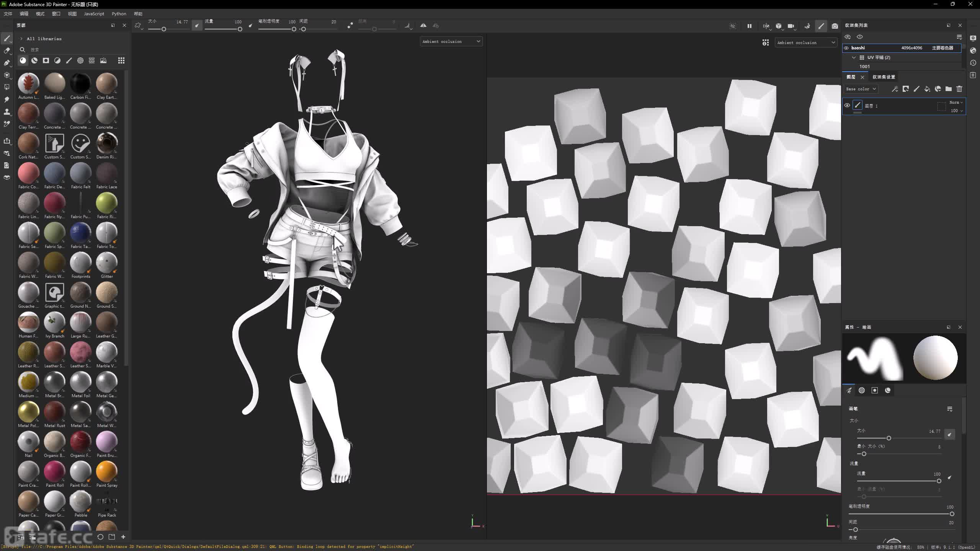Pause engine computation button
The image size is (980, 551).
(x=749, y=26)
